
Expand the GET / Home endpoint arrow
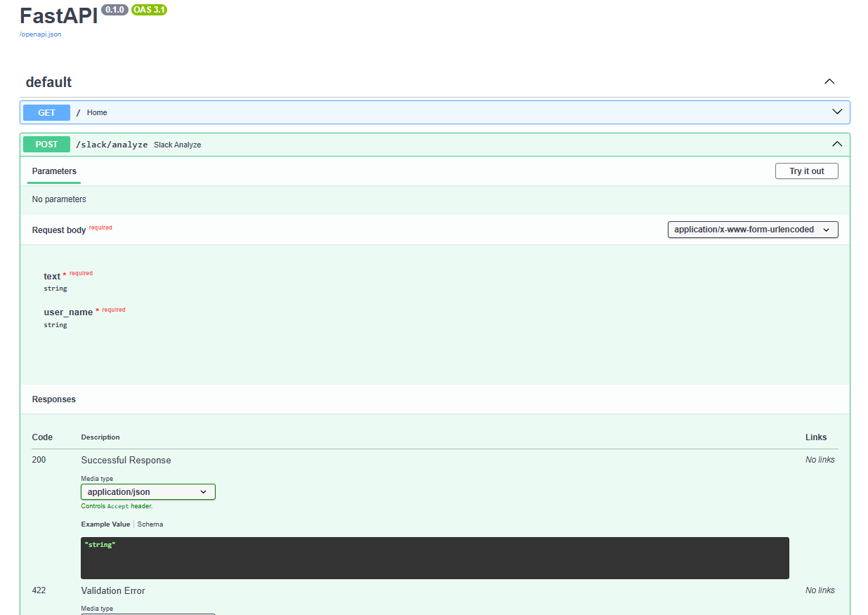[837, 112]
